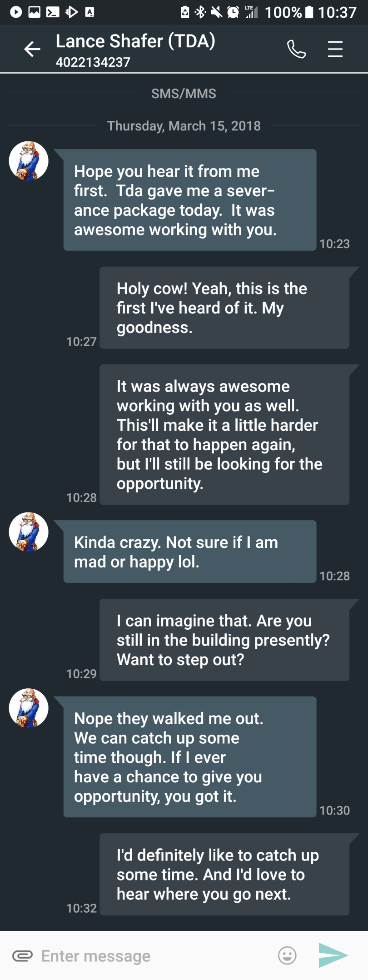
Task: Open the emoji picker smiley
Action: [x=287, y=955]
